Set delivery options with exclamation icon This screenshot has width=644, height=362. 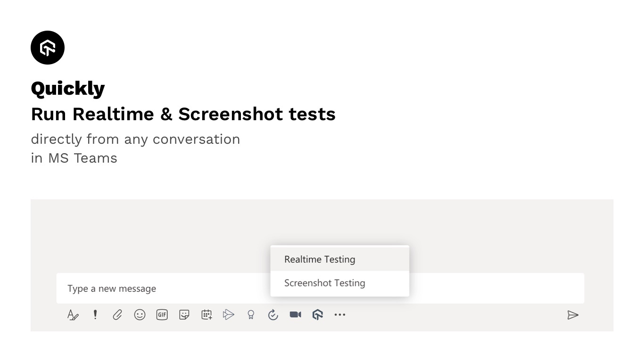tap(95, 314)
